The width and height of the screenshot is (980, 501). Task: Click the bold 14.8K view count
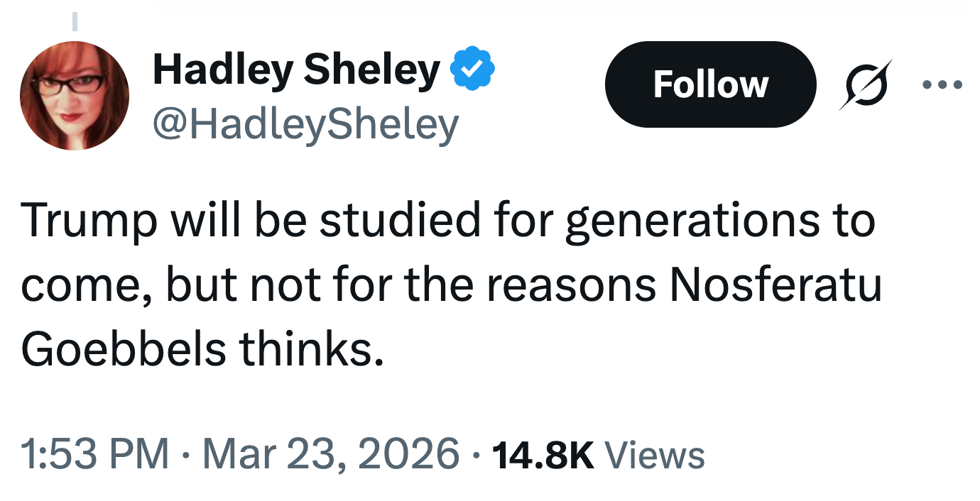coord(542,455)
